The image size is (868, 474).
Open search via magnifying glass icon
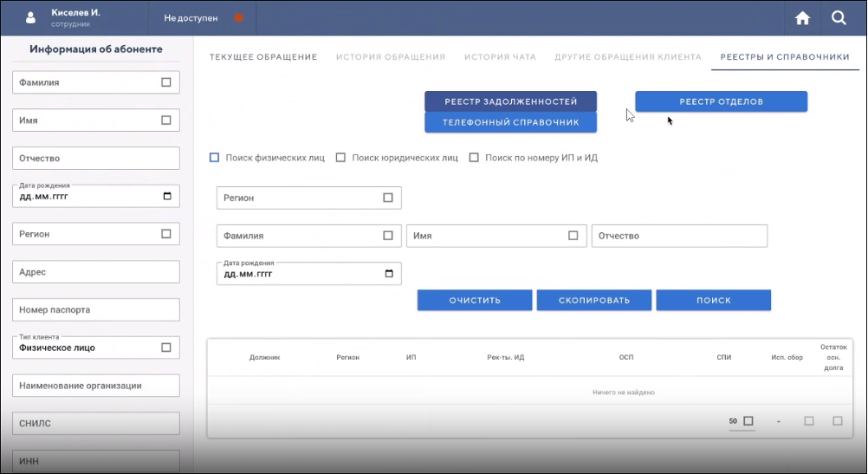pos(839,18)
